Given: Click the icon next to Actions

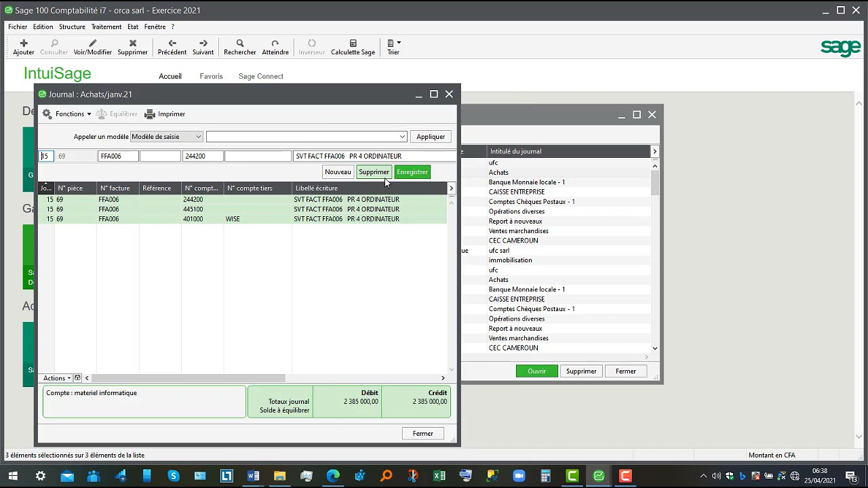Looking at the screenshot, I should coord(77,378).
